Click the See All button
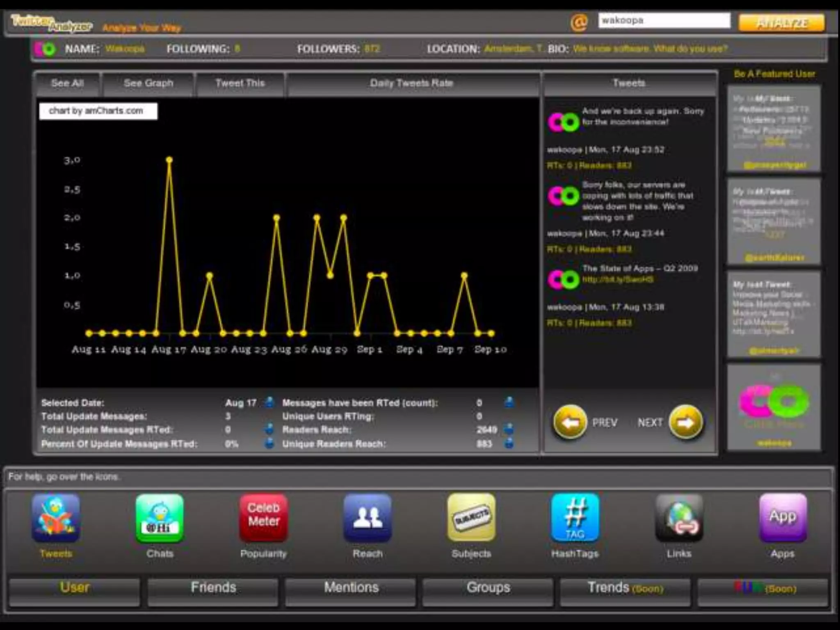Screen dimensions: 840x630 point(68,84)
